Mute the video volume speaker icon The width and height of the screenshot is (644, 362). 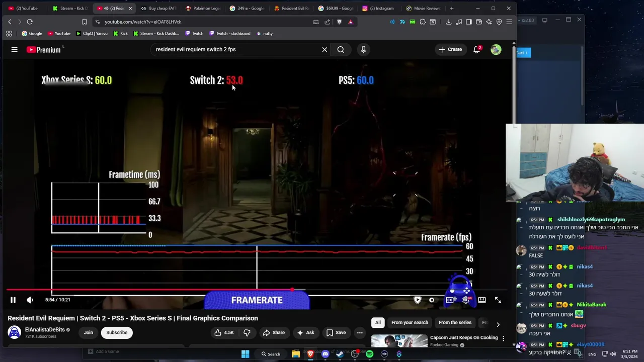point(30,300)
